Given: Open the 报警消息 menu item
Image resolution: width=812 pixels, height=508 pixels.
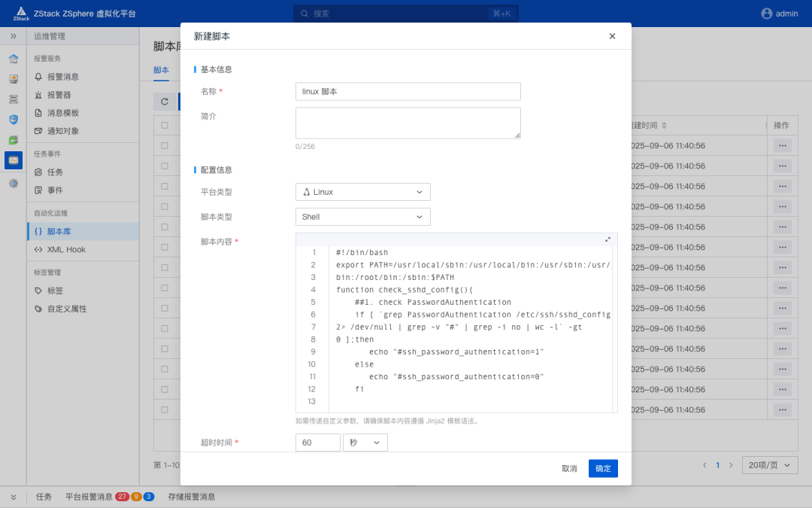Looking at the screenshot, I should (63, 77).
